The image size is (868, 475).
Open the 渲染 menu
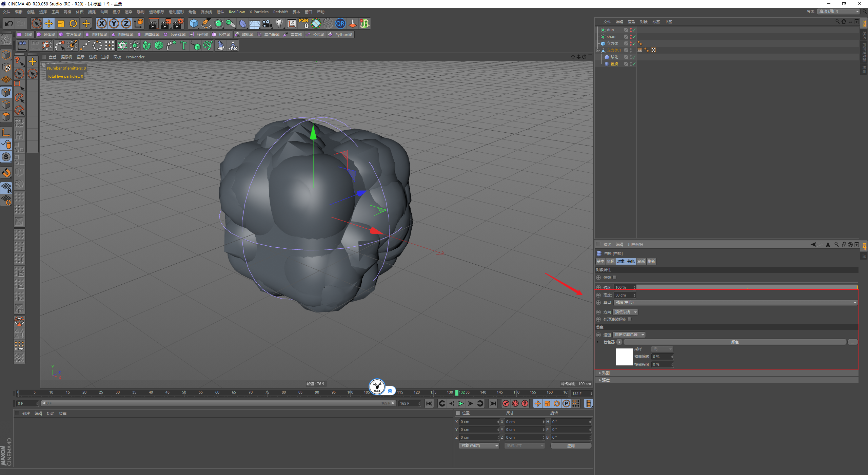click(x=128, y=12)
